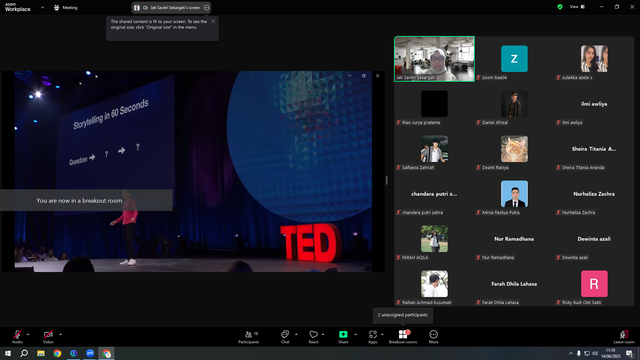Click the taskbar clock and date
640x360 pixels.
tap(611, 353)
